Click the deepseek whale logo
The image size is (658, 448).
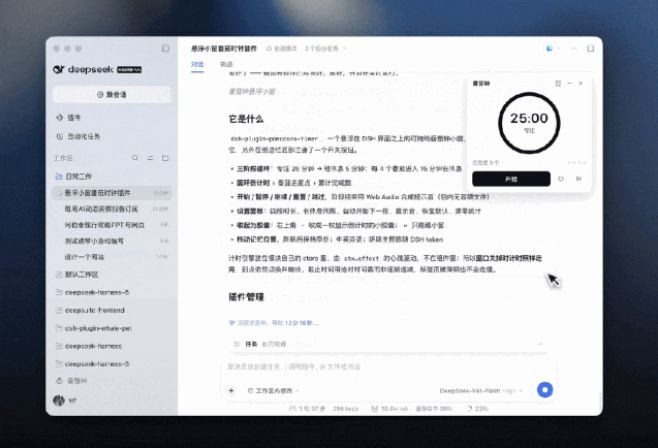[x=59, y=69]
